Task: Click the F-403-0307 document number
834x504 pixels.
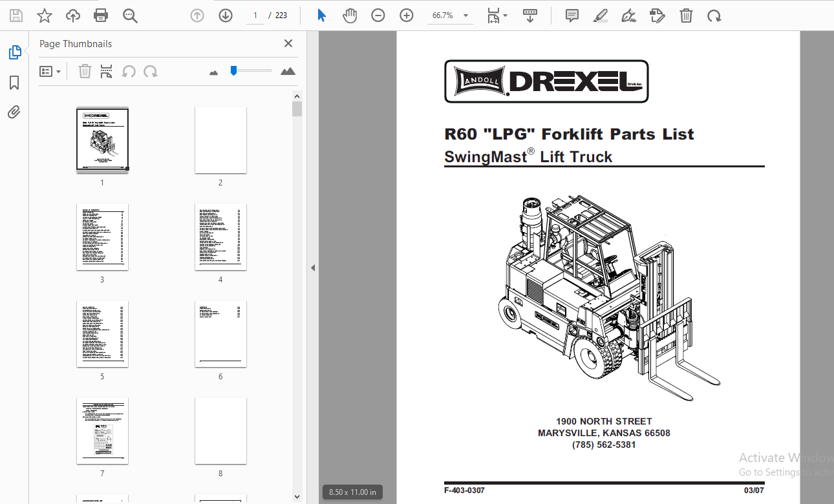Action: 464,491
